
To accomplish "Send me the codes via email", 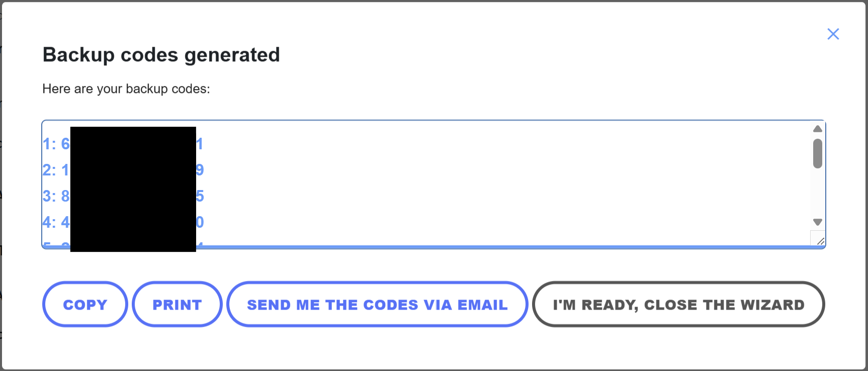I will (x=377, y=304).
